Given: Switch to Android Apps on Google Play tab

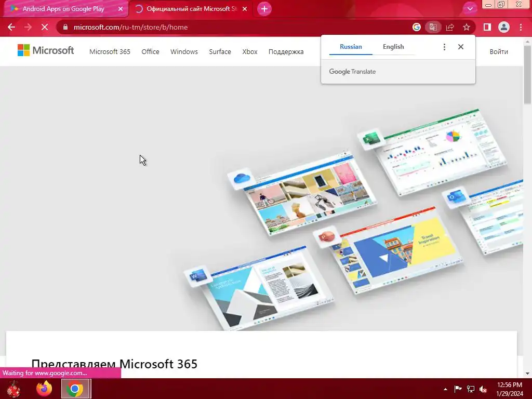Looking at the screenshot, I should [x=63, y=9].
